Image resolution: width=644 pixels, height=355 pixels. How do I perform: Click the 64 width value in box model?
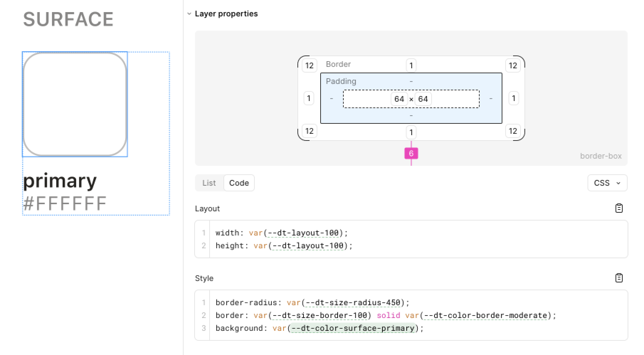399,99
